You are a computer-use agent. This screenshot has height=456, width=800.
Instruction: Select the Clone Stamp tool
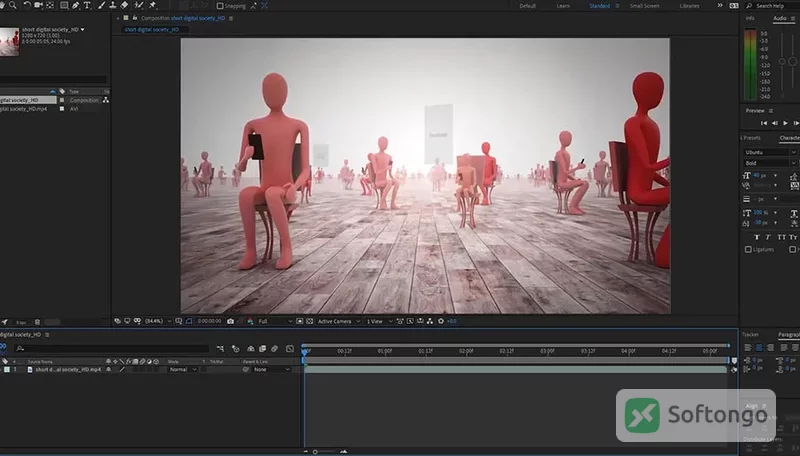pyautogui.click(x=113, y=5)
